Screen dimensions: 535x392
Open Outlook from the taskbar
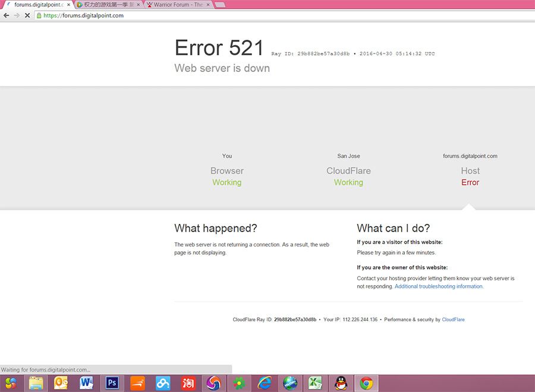(x=61, y=384)
